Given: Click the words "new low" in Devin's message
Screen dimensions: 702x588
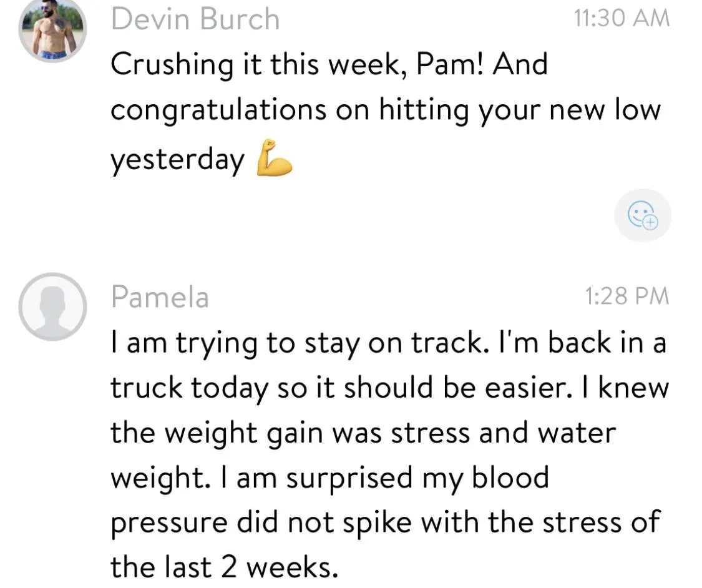Looking at the screenshot, I should pyautogui.click(x=605, y=110).
